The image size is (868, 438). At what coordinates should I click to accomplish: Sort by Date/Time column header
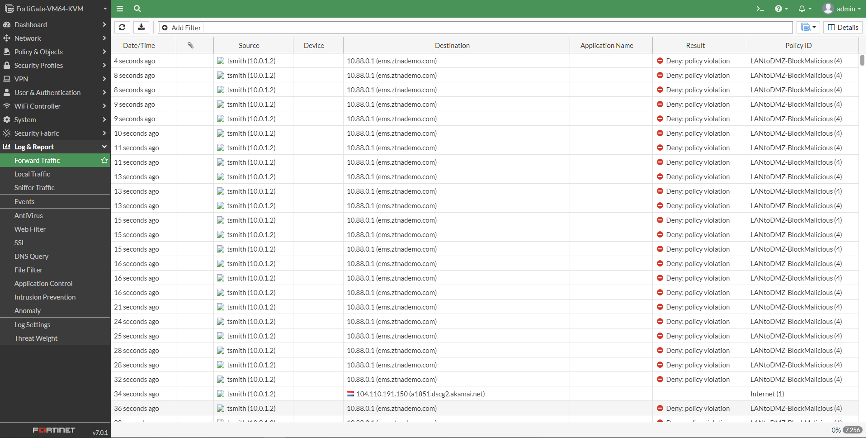pos(143,45)
